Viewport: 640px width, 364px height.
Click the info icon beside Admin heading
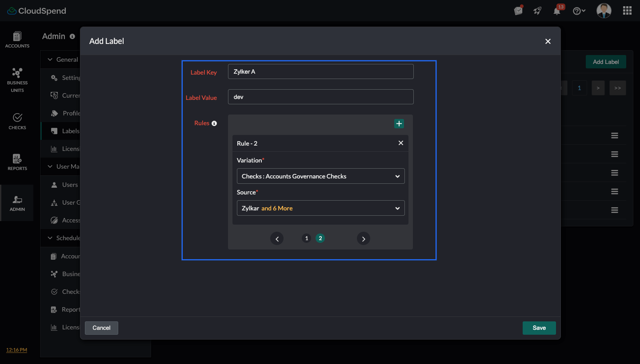coord(72,36)
